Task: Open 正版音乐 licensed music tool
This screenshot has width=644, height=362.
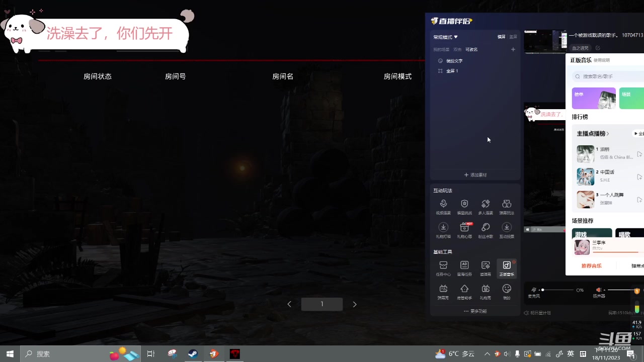Action: [507, 268]
